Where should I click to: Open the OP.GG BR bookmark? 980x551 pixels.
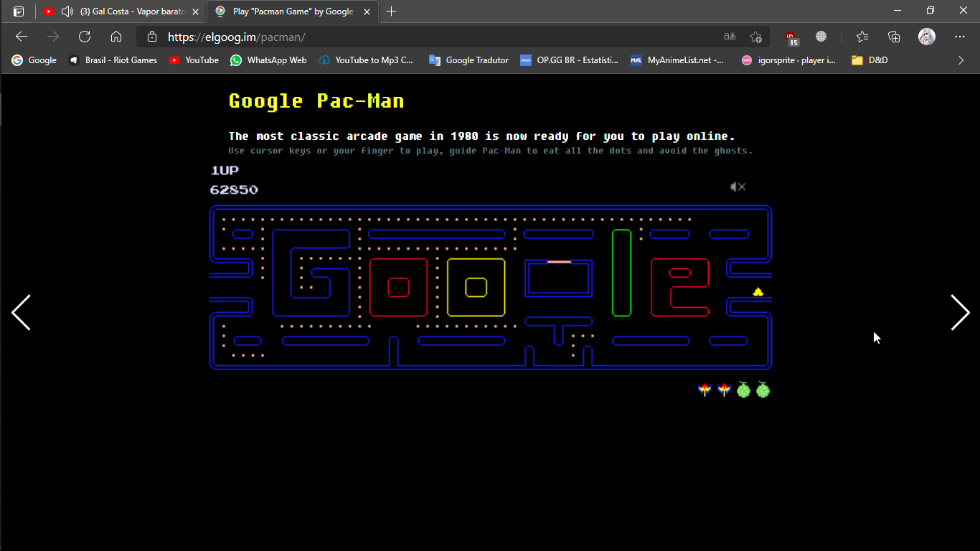coord(570,60)
